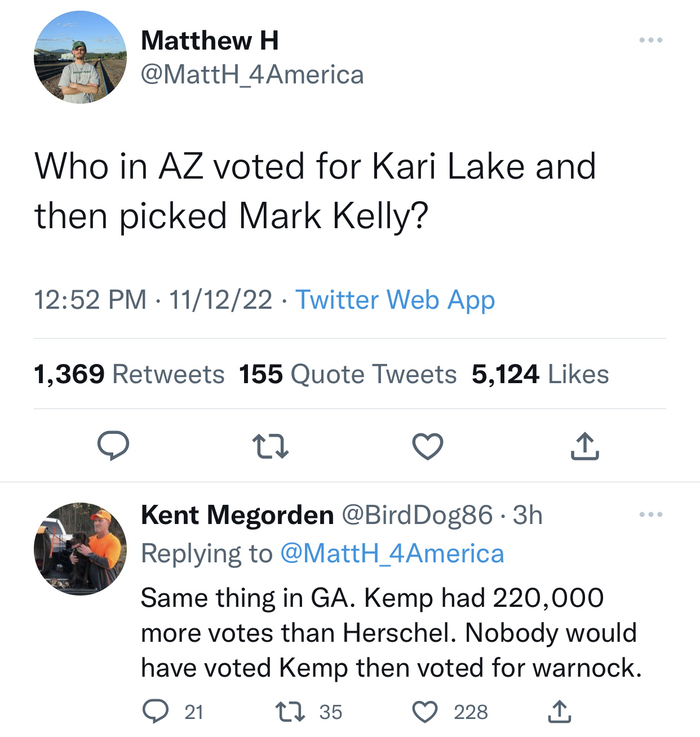
Task: Like Kent Megorden's reply
Action: (427, 711)
